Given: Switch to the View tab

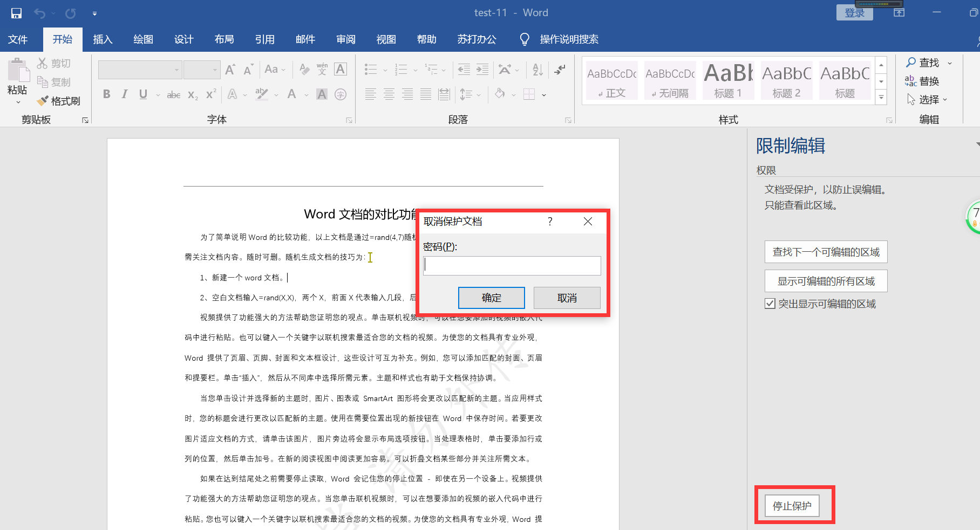Looking at the screenshot, I should [x=386, y=39].
